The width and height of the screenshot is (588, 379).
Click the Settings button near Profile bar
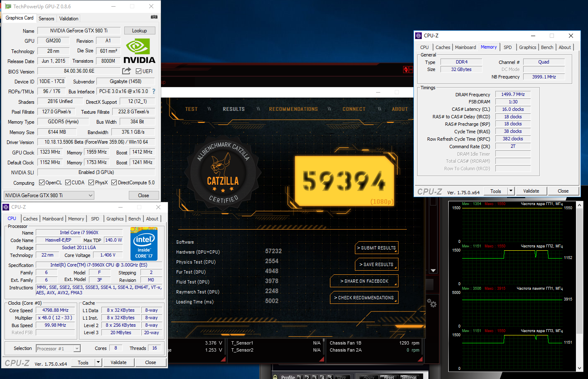click(409, 377)
